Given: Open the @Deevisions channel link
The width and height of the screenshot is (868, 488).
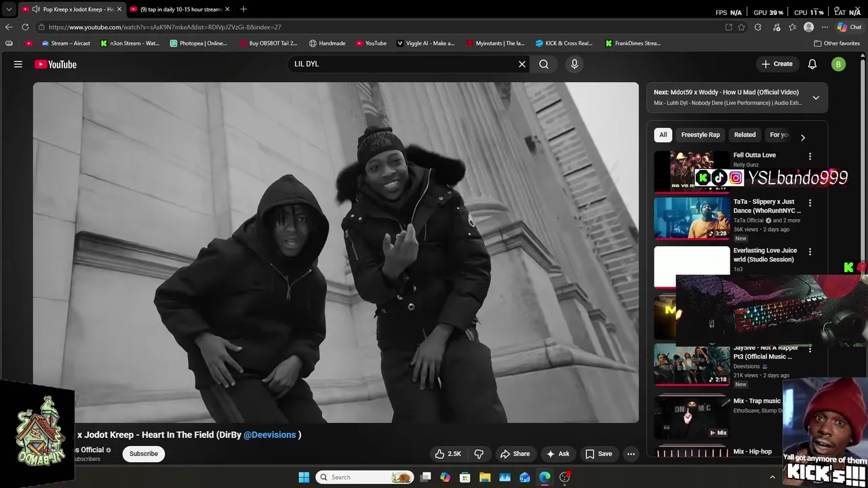Looking at the screenshot, I should tap(270, 434).
